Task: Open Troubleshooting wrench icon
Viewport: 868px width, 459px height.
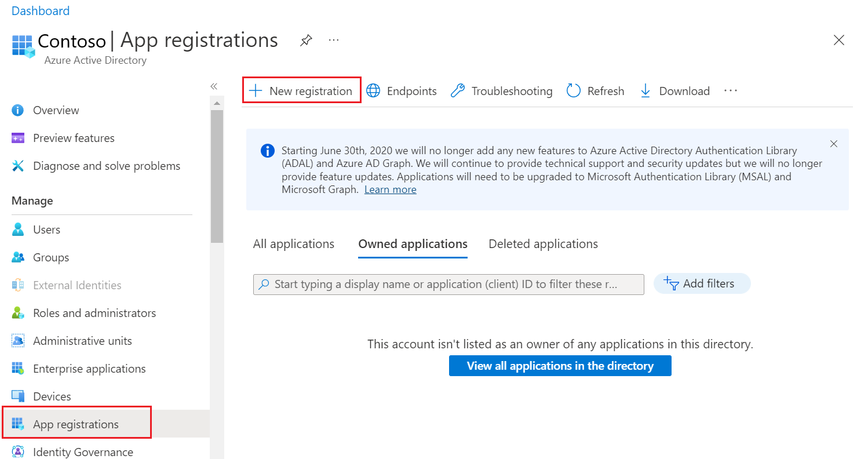Action: [458, 91]
